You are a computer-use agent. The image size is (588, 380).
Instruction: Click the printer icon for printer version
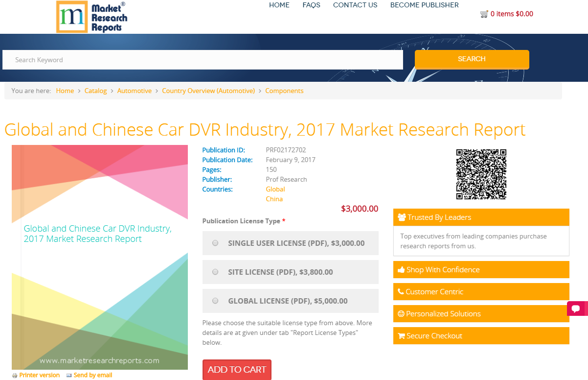tap(14, 375)
